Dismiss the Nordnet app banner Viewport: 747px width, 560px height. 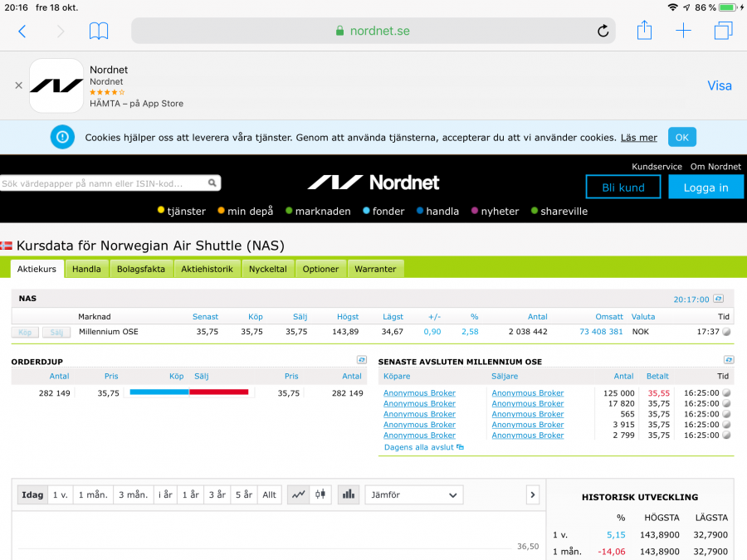pyautogui.click(x=18, y=85)
